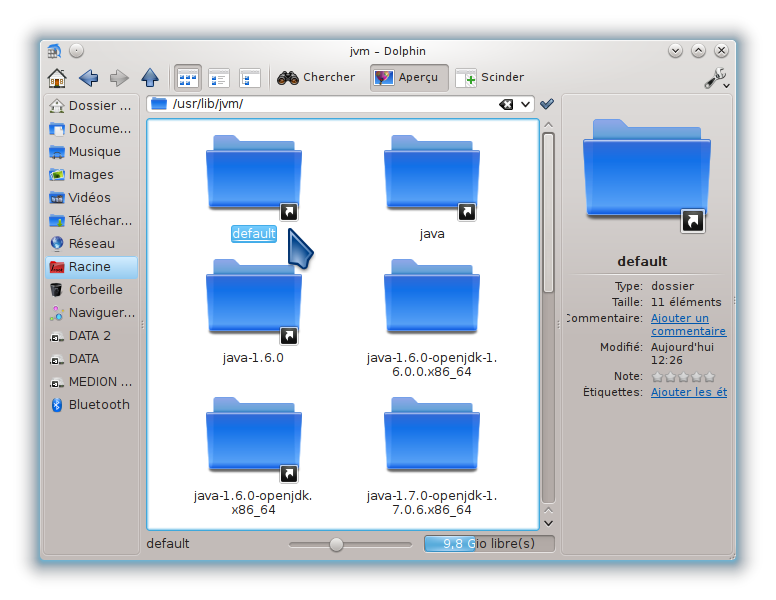Screen dimensions: 776x600
Task: Switch to details view mode
Action: coord(249,78)
